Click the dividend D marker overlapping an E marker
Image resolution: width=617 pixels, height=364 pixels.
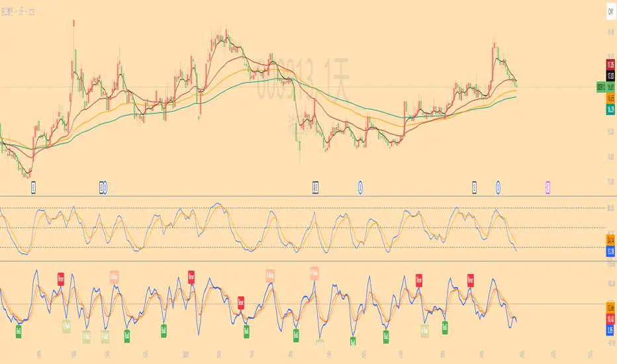tap(105, 188)
